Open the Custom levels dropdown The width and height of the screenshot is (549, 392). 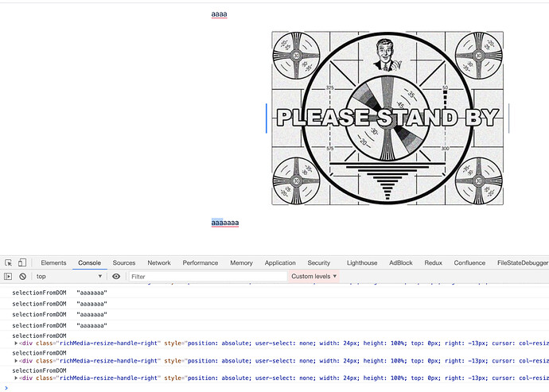[313, 277]
